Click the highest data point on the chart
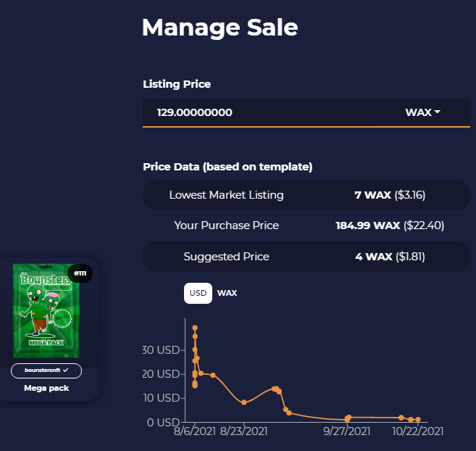 [195, 328]
